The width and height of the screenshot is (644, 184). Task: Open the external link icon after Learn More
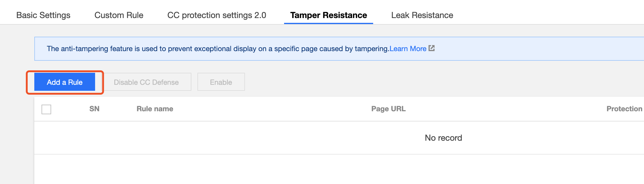click(x=432, y=48)
